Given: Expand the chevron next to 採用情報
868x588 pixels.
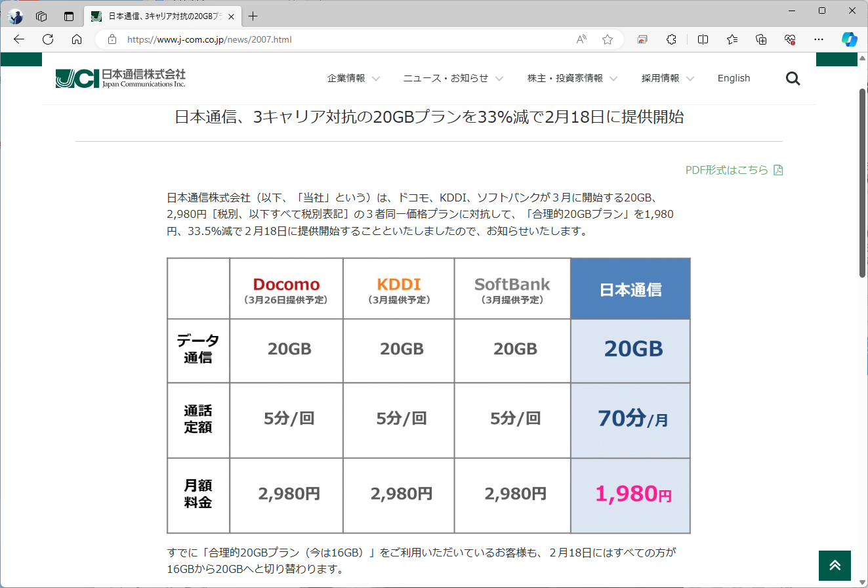Looking at the screenshot, I should pyautogui.click(x=690, y=79).
